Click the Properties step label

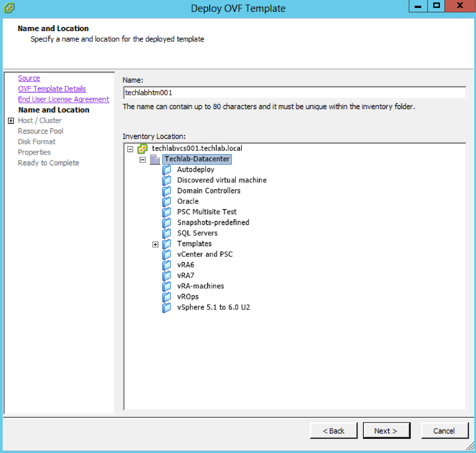point(34,152)
